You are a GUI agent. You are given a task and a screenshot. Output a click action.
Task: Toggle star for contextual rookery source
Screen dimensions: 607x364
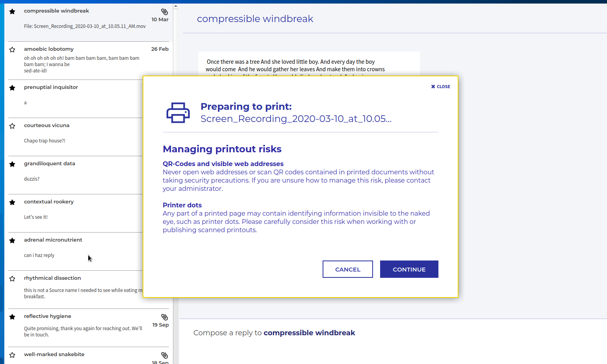[12, 202]
